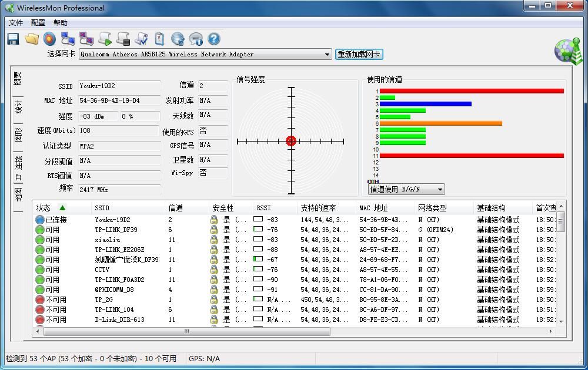The height and width of the screenshot is (370, 588).
Task: Sort the list by the 状态 column header
Action: tap(62, 208)
